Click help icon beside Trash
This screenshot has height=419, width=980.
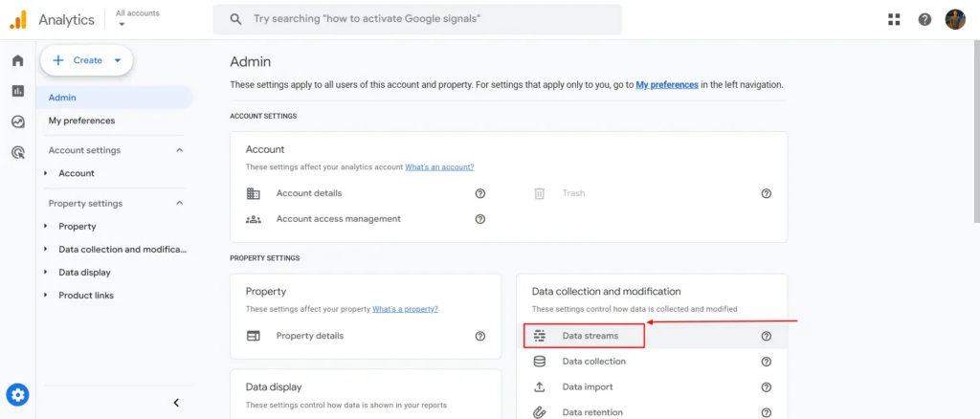tap(767, 193)
